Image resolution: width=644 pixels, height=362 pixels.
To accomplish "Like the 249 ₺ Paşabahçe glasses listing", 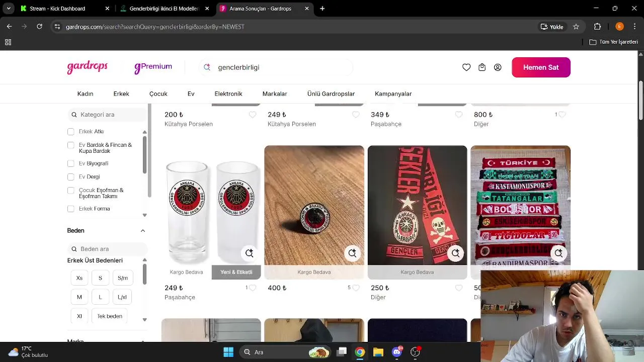I will (x=253, y=288).
